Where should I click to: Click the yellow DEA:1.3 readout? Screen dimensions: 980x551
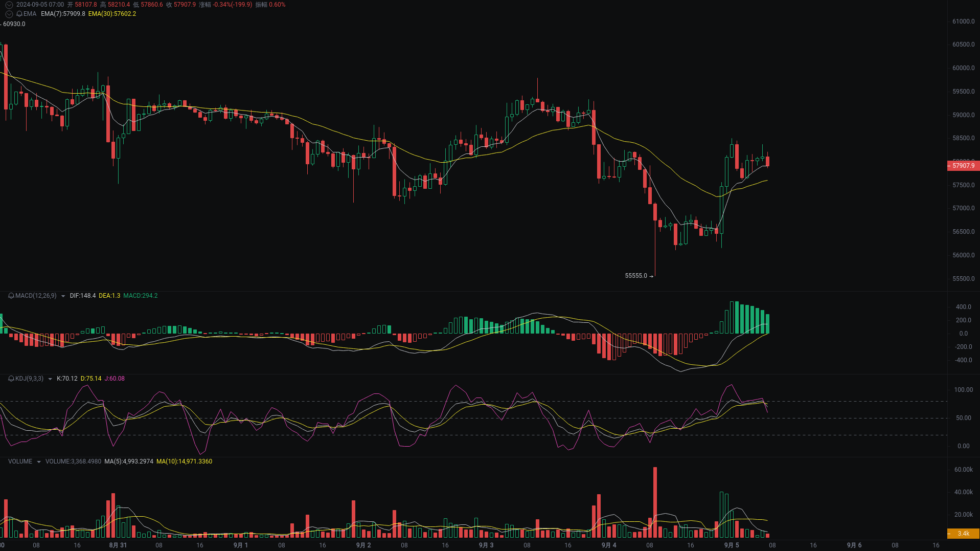pyautogui.click(x=109, y=296)
